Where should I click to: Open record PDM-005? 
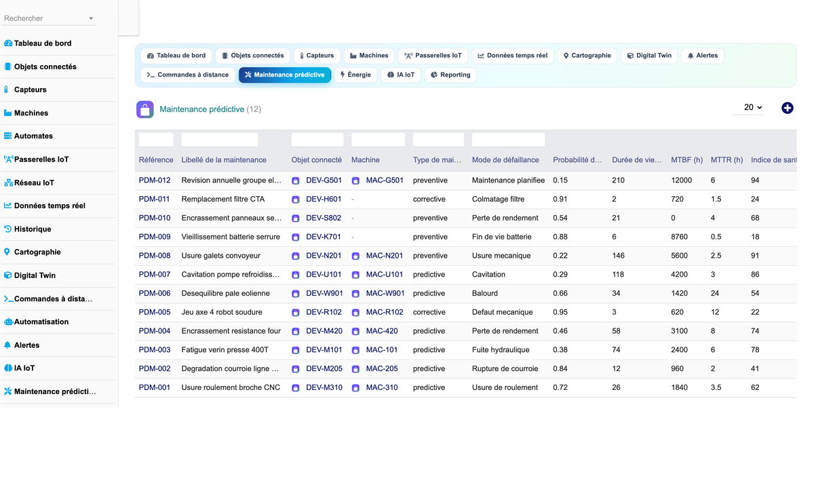[155, 312]
